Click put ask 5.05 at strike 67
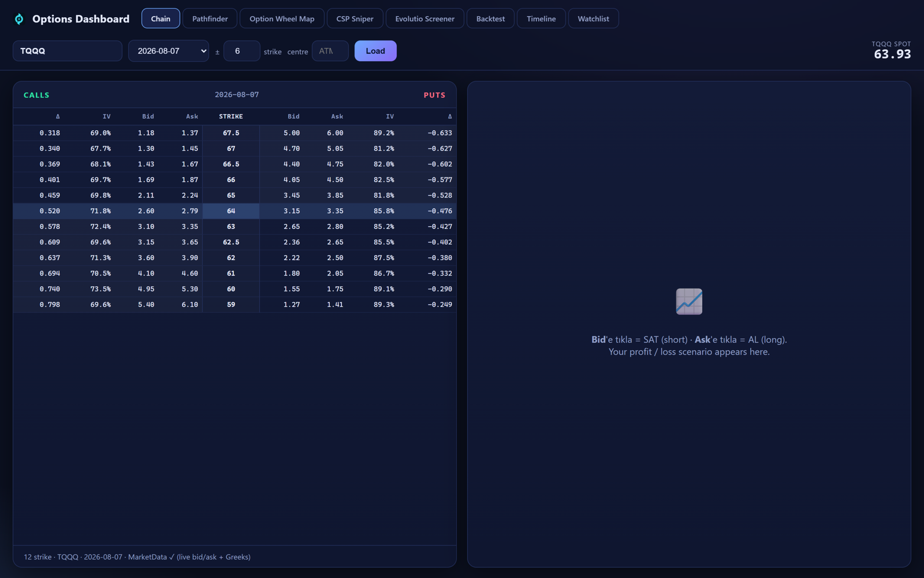This screenshot has height=578, width=924. click(335, 149)
